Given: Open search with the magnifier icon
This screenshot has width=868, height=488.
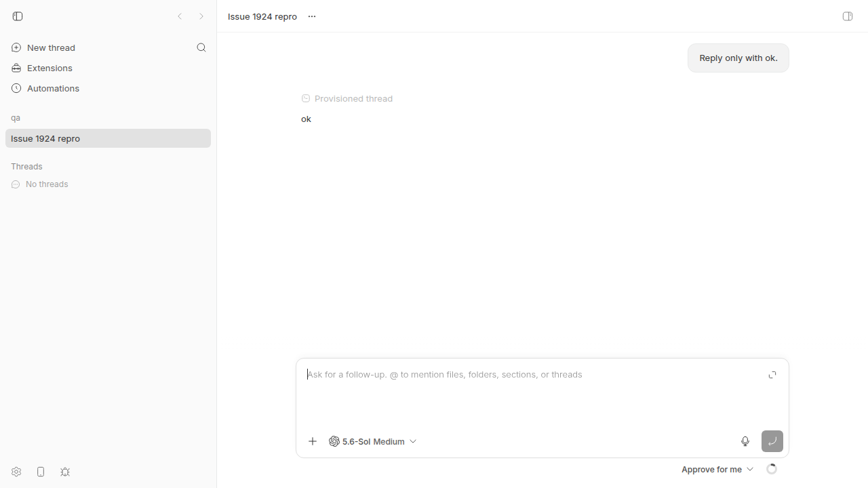Looking at the screenshot, I should (201, 47).
